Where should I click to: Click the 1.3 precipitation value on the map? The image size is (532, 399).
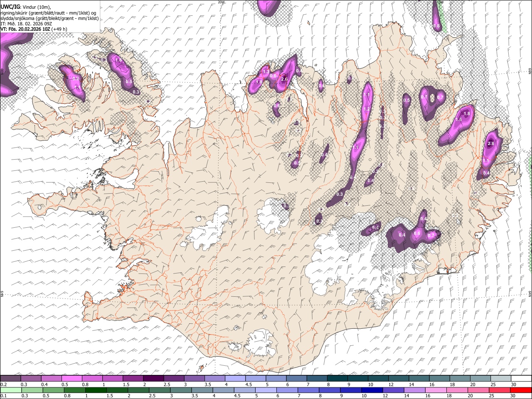266,72
